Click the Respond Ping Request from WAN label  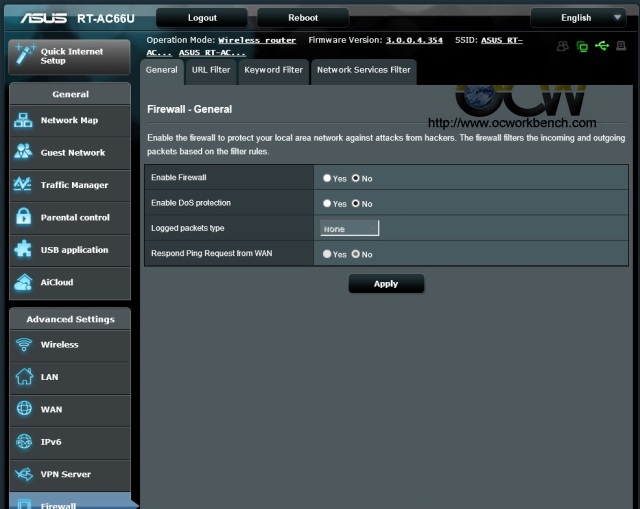pos(211,253)
